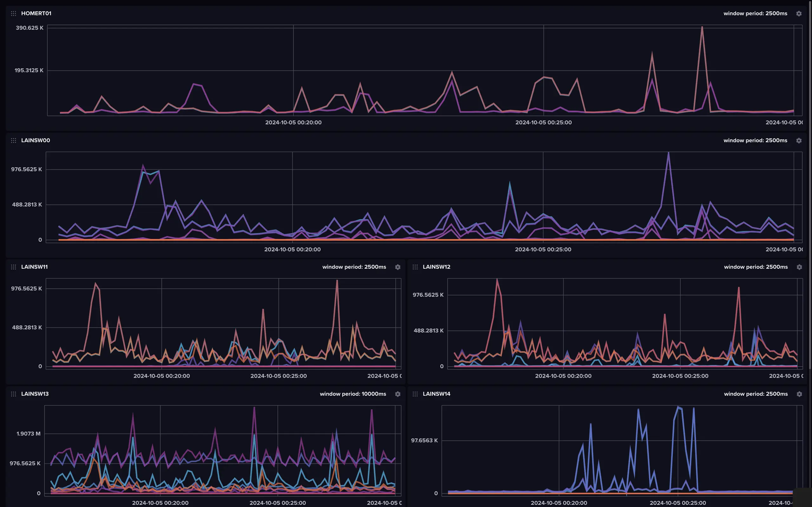
Task: Click the tallest spike in HOMERT01 graph
Action: click(702, 28)
